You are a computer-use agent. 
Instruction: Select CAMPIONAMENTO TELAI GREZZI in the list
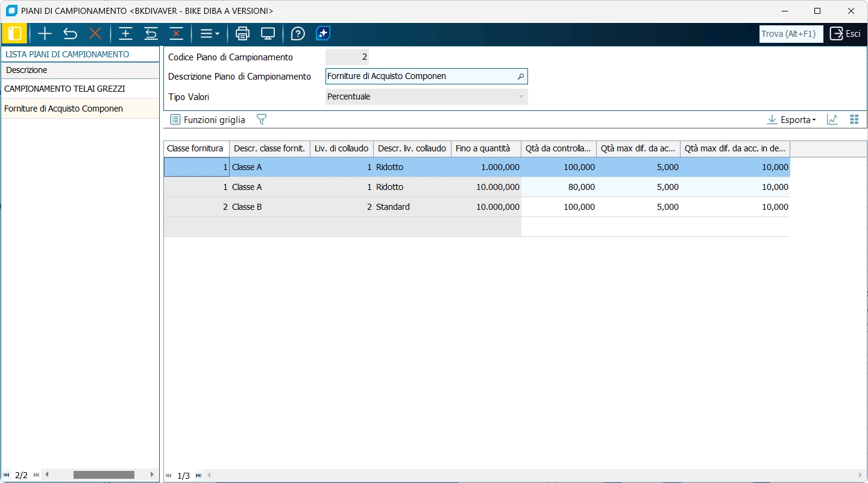[x=64, y=89]
